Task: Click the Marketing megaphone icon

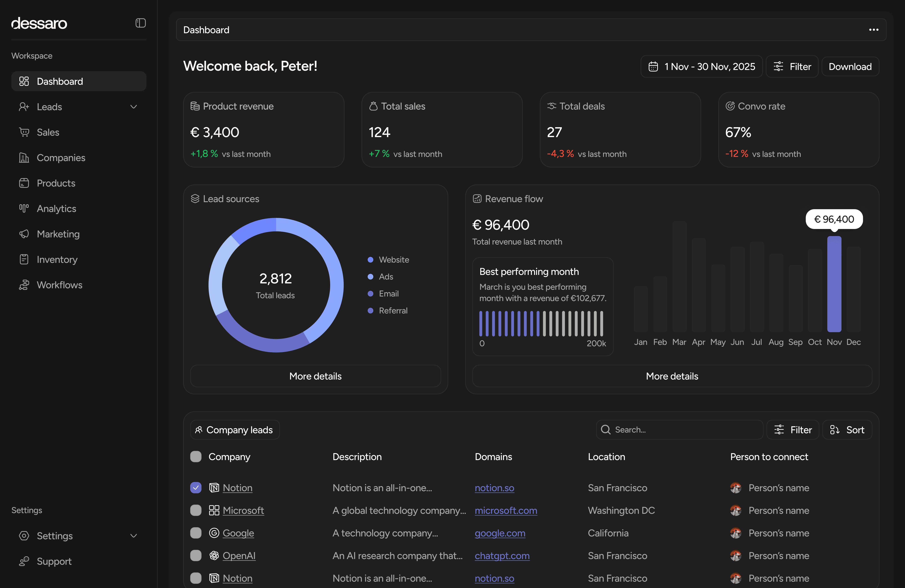Action: [x=24, y=234]
